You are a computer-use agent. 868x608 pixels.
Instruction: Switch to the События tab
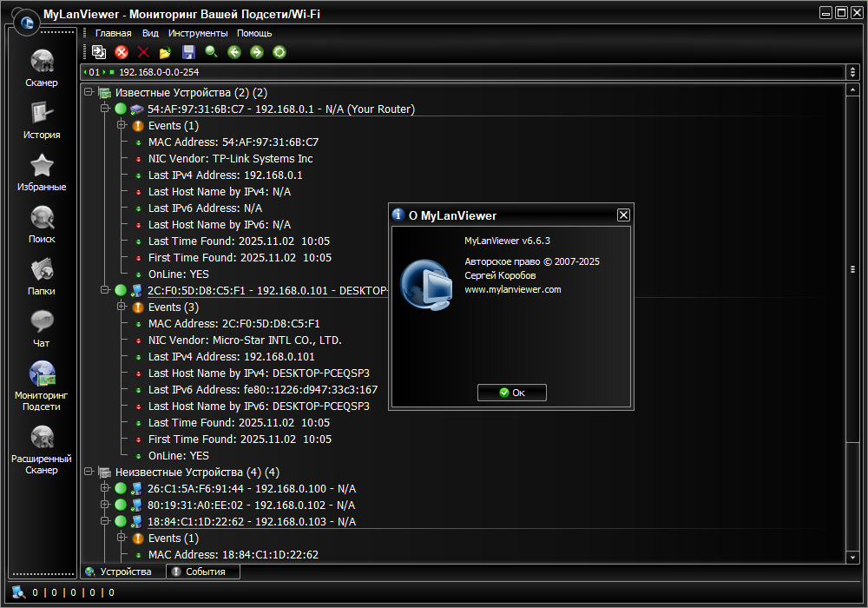[x=203, y=572]
